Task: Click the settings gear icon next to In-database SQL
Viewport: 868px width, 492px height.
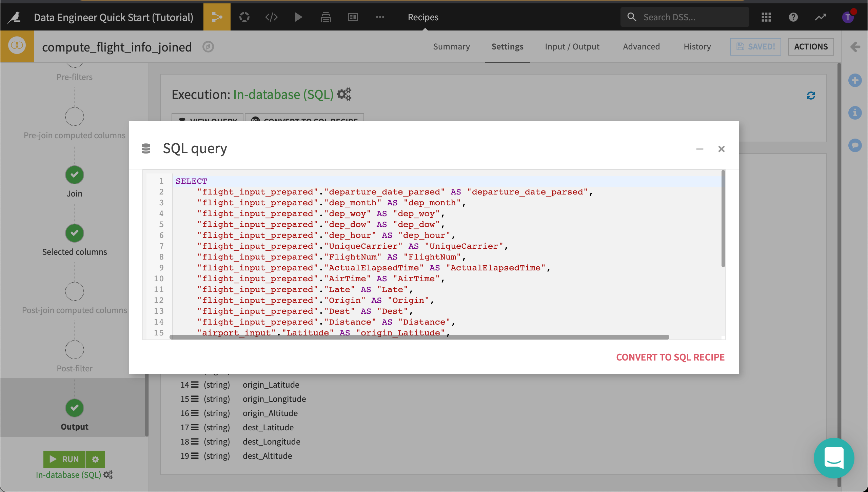Action: pyautogui.click(x=344, y=94)
